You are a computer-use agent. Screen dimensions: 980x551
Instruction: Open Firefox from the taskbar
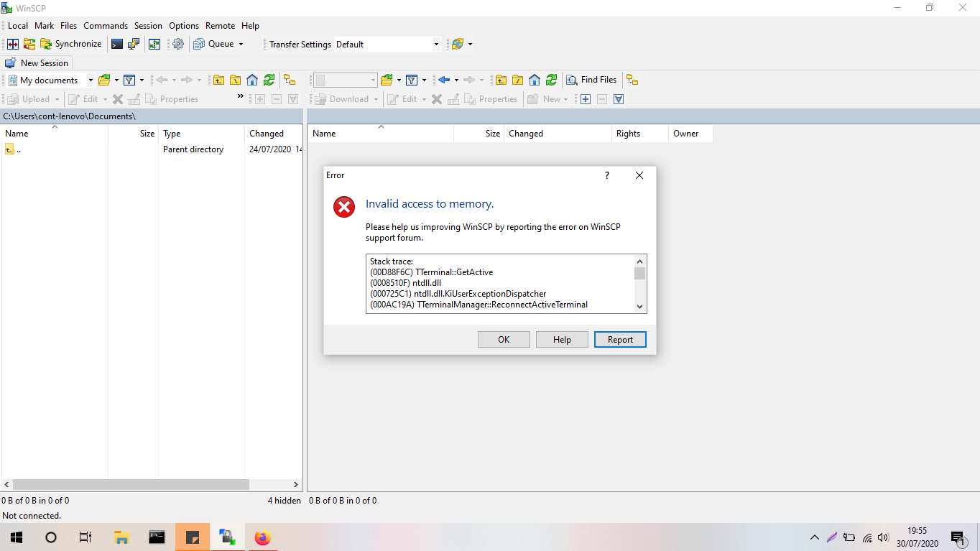(x=262, y=537)
